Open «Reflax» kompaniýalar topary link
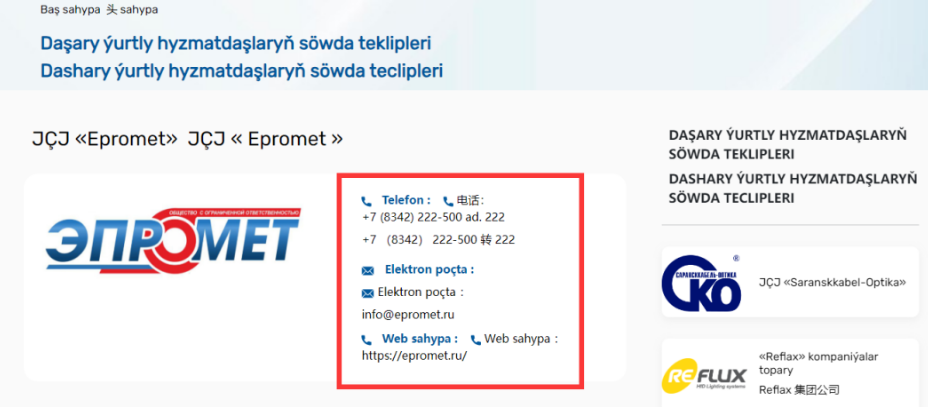The image size is (928, 407). (819, 363)
